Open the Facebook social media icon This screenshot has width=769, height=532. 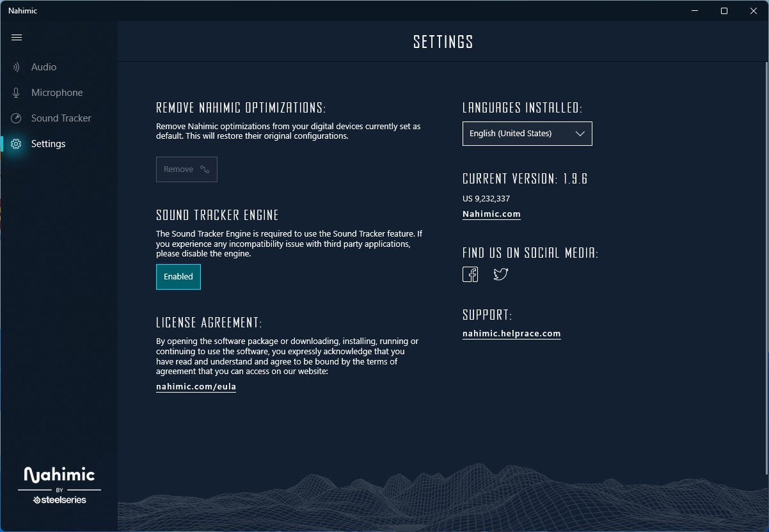tap(470, 274)
